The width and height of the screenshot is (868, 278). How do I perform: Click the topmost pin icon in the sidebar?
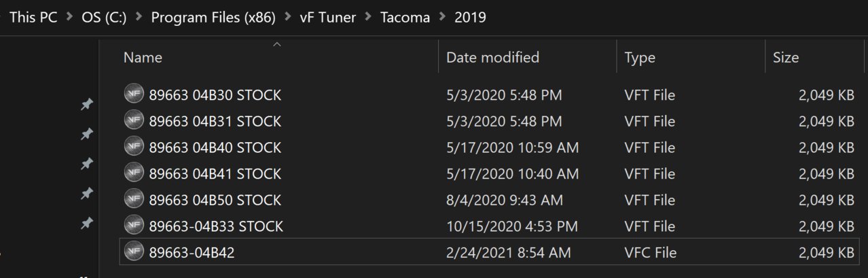coord(87,105)
